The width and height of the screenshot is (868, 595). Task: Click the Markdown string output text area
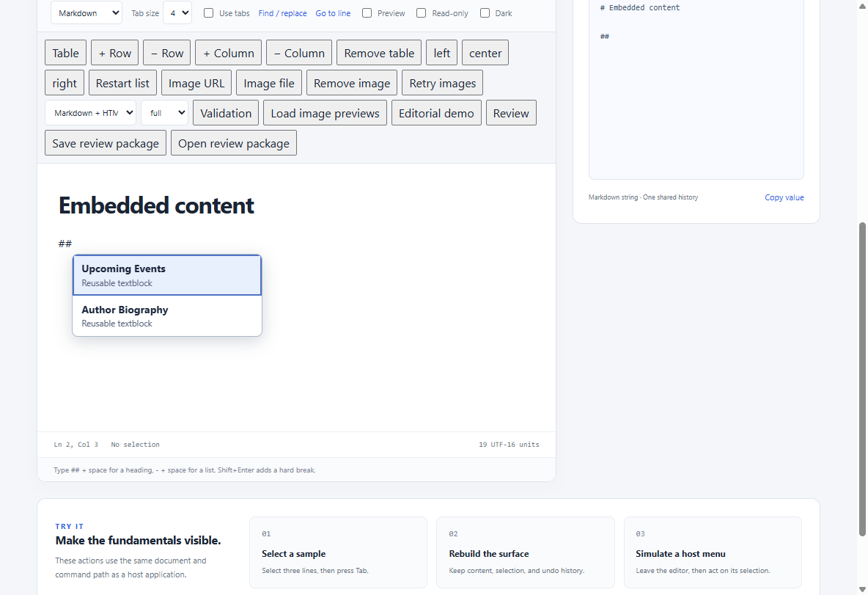click(x=696, y=89)
